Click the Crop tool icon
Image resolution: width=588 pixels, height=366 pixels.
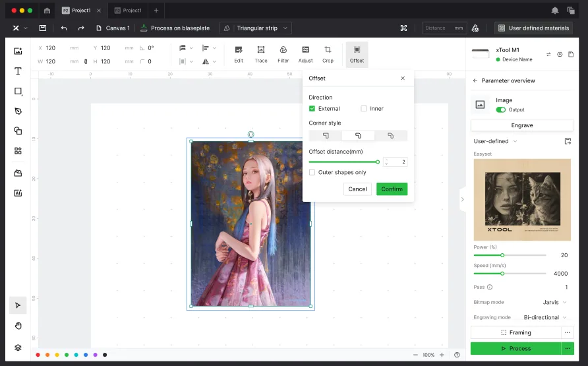(x=328, y=50)
